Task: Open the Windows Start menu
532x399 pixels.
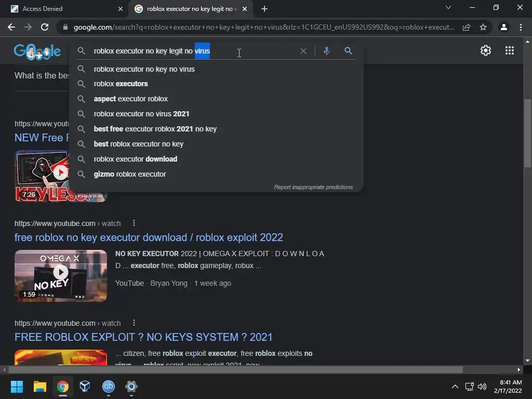Action: point(17,387)
